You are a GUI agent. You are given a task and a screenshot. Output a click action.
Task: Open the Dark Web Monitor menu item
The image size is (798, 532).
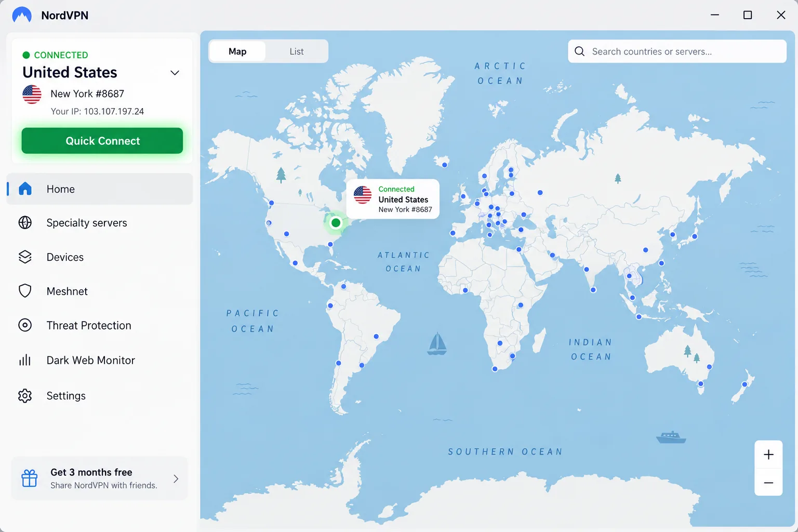click(100, 360)
